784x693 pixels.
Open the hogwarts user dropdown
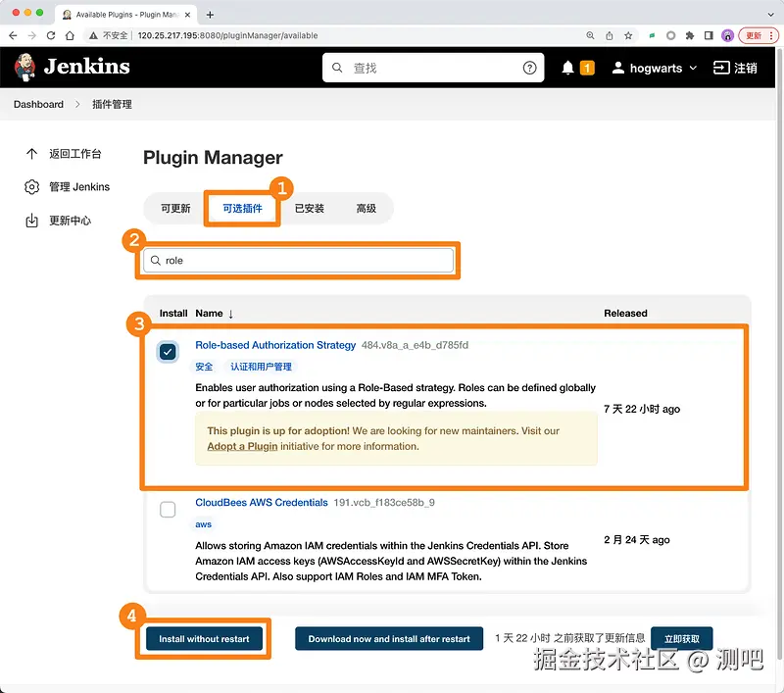click(654, 68)
